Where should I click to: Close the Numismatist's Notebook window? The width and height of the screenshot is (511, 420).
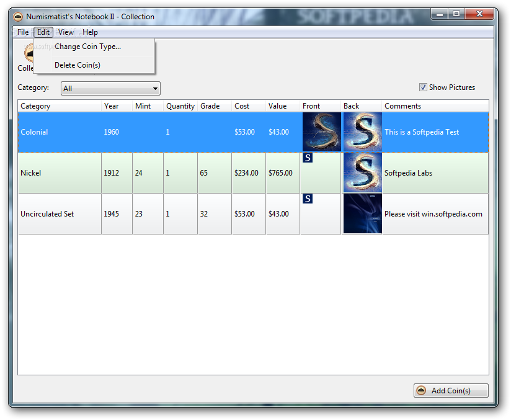coord(479,14)
